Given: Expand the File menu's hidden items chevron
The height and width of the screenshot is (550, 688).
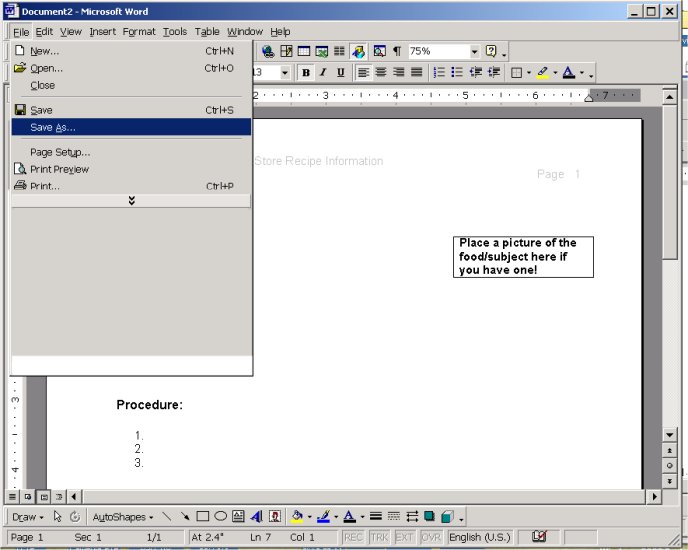Looking at the screenshot, I should tap(131, 201).
